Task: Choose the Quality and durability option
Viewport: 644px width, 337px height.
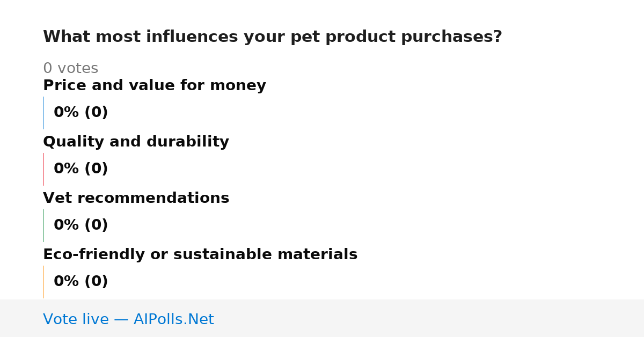Action: tap(136, 142)
